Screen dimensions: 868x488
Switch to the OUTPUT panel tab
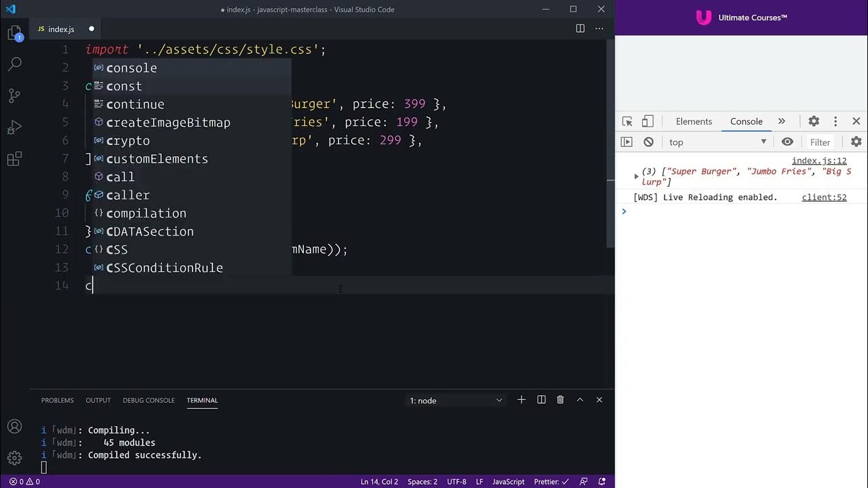click(x=98, y=400)
